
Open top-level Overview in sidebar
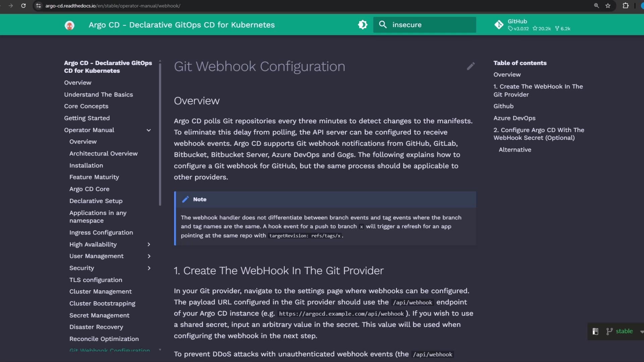77,82
